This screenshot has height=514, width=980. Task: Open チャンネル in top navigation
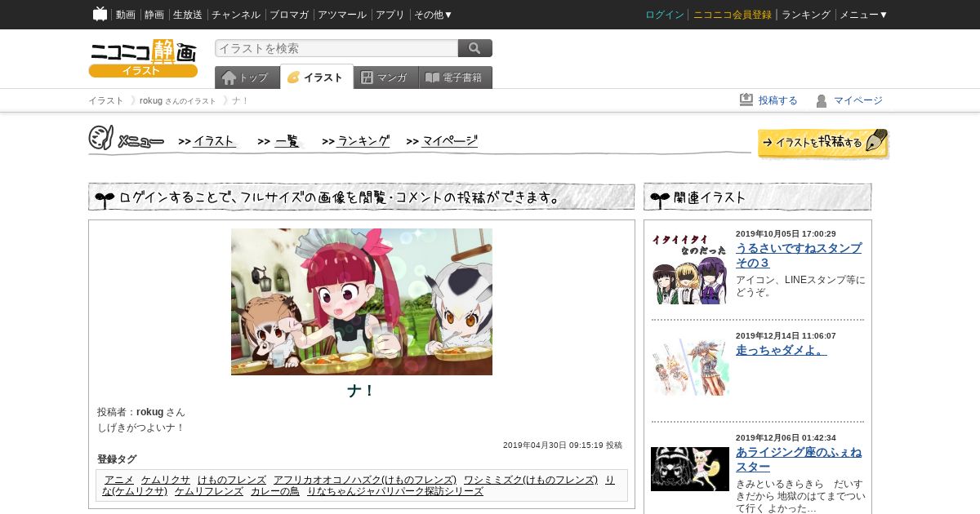click(236, 15)
